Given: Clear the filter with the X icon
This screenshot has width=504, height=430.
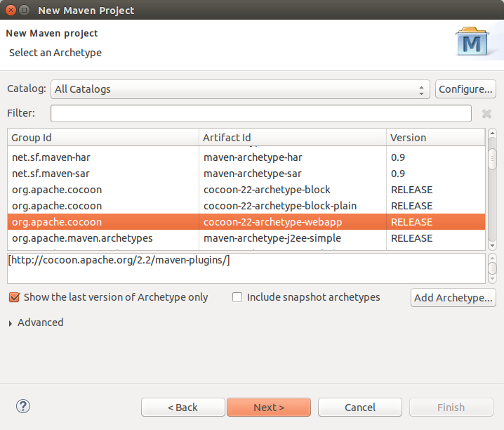Looking at the screenshot, I should point(486,114).
